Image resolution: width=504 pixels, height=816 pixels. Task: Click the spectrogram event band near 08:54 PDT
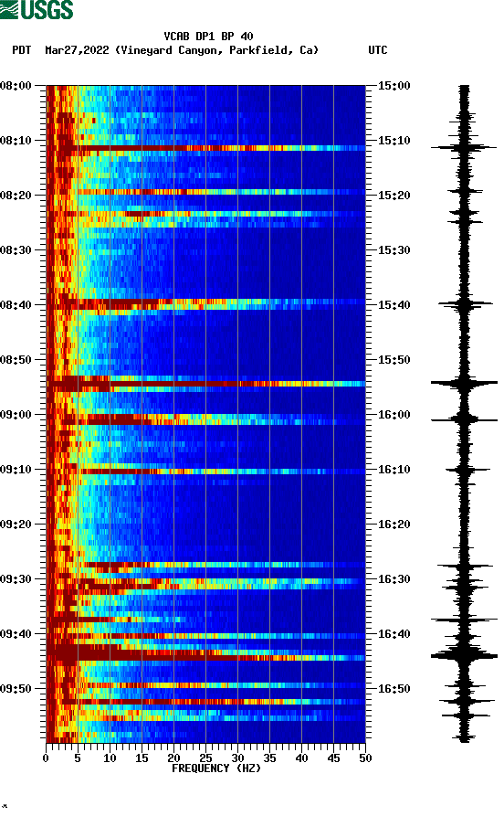pyautogui.click(x=206, y=384)
